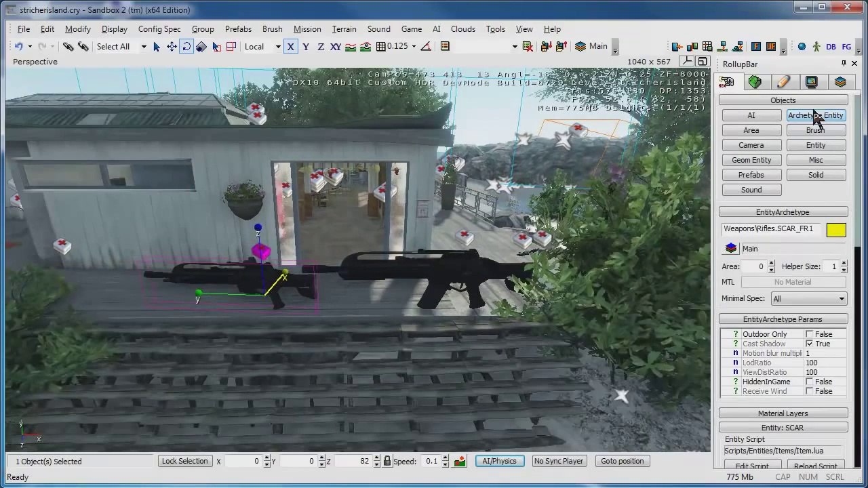Viewport: 868px width, 488px height.
Task: Click the Link Object chain icon
Action: pos(68,47)
